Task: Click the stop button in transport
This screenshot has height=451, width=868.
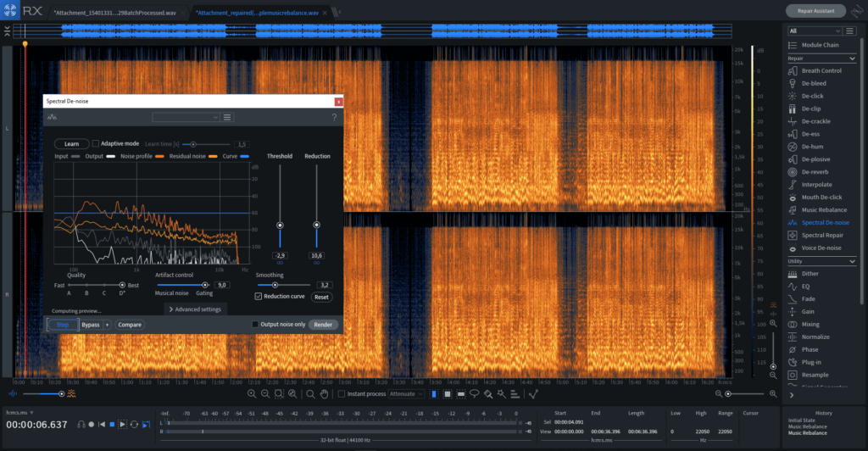Action: click(112, 425)
